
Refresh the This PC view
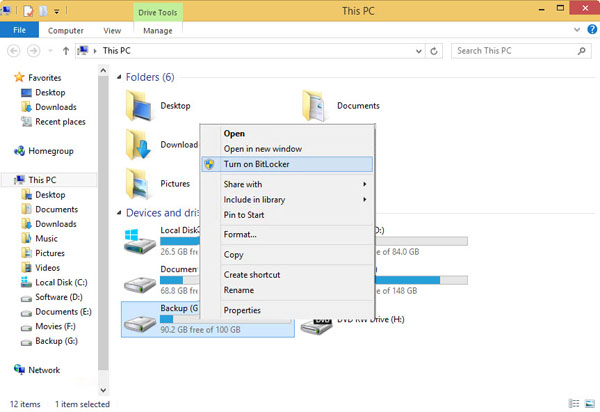click(x=434, y=51)
